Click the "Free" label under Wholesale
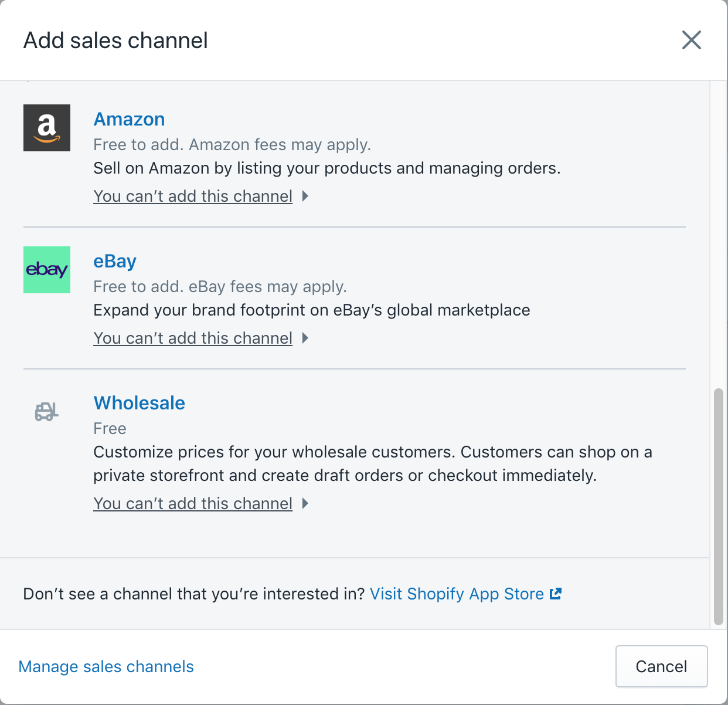728x705 pixels. [110, 428]
